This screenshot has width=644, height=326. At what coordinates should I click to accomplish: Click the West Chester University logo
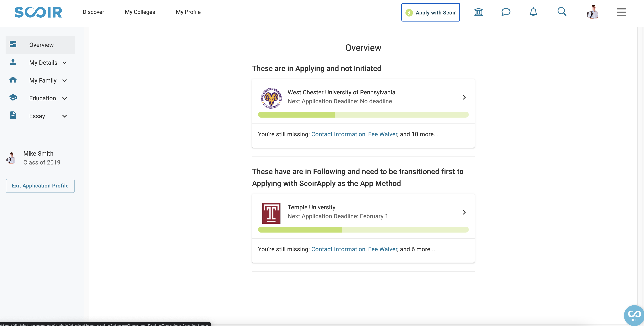(271, 98)
